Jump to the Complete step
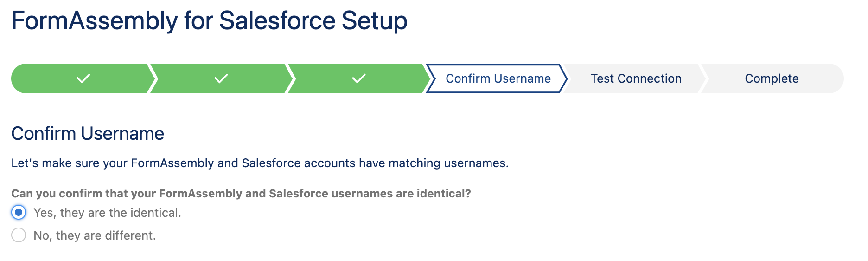The width and height of the screenshot is (868, 261). pos(772,78)
